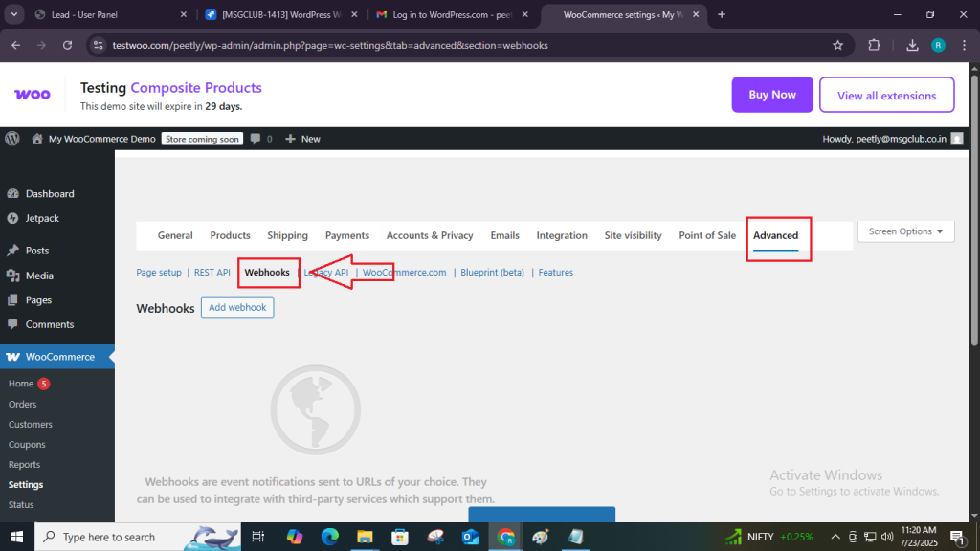Viewport: 980px width, 551px height.
Task: Launch Microsoft Edge from the taskbar
Action: 329,537
